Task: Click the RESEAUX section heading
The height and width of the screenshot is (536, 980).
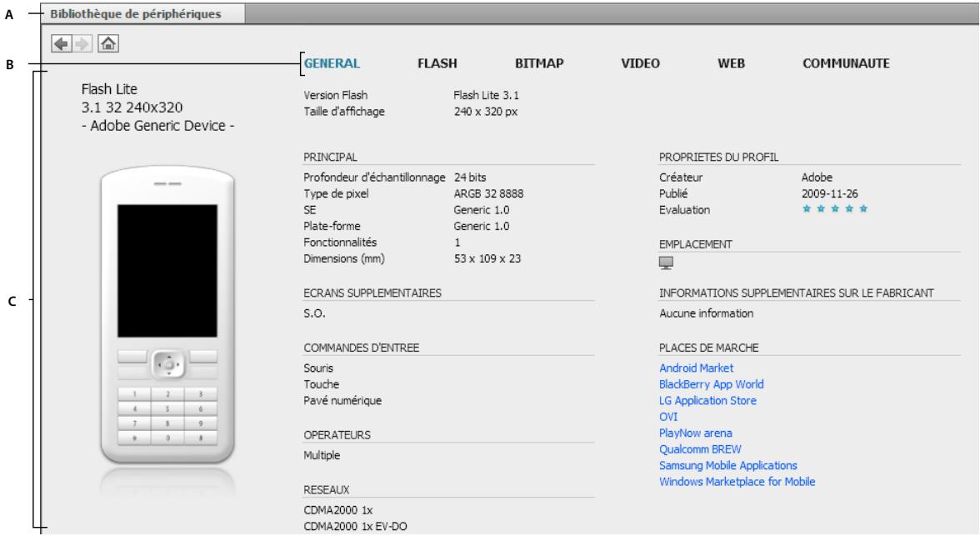Action: (x=327, y=489)
